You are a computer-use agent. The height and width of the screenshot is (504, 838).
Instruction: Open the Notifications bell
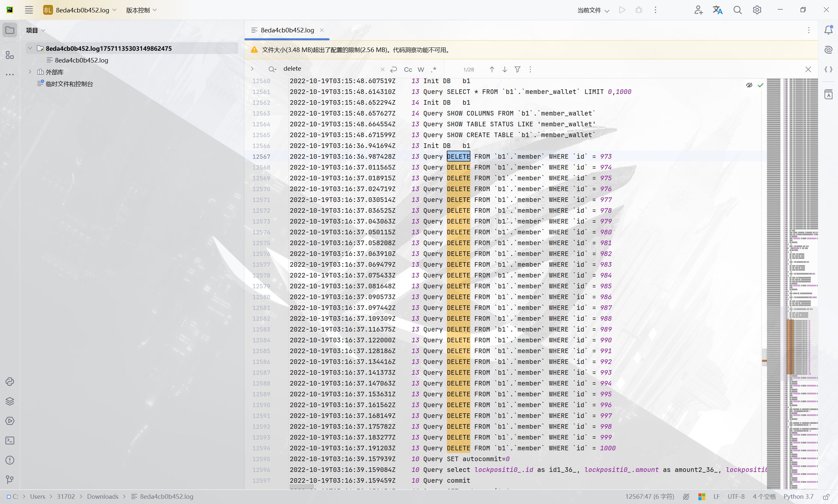pos(829,30)
